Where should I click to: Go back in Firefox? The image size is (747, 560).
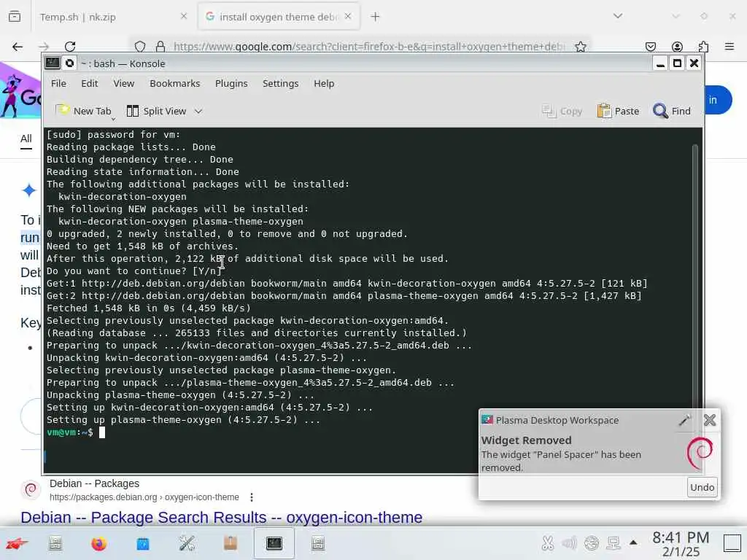point(18,47)
